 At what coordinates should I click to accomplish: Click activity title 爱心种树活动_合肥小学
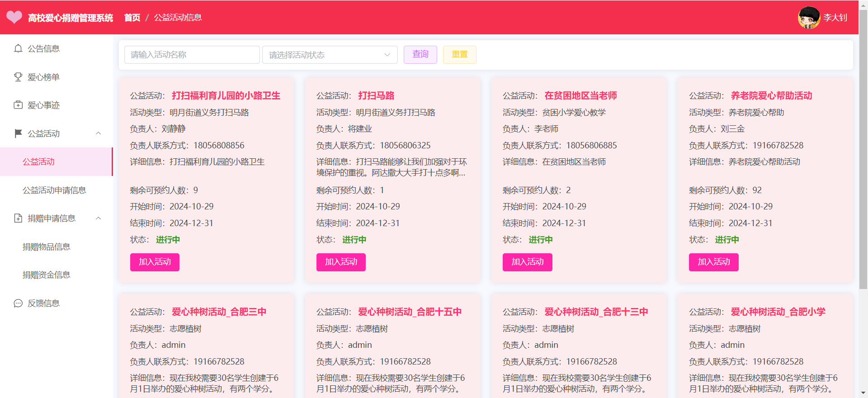pyautogui.click(x=778, y=312)
